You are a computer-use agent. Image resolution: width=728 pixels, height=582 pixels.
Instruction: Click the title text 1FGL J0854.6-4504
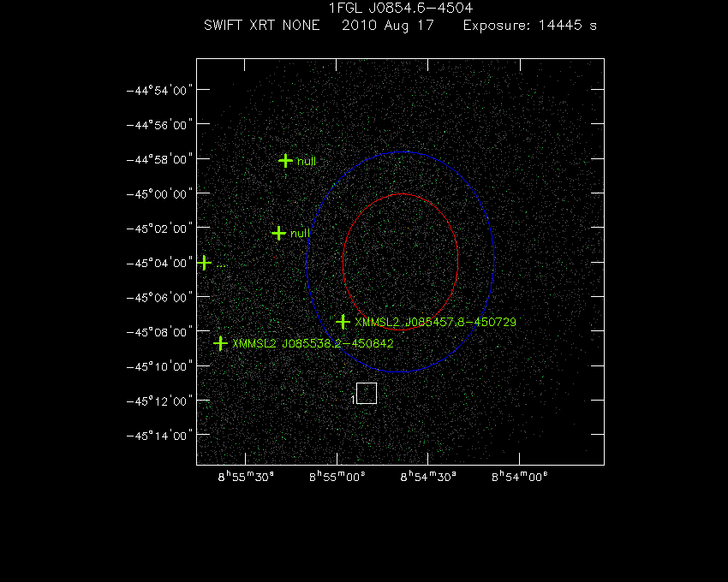point(401,8)
